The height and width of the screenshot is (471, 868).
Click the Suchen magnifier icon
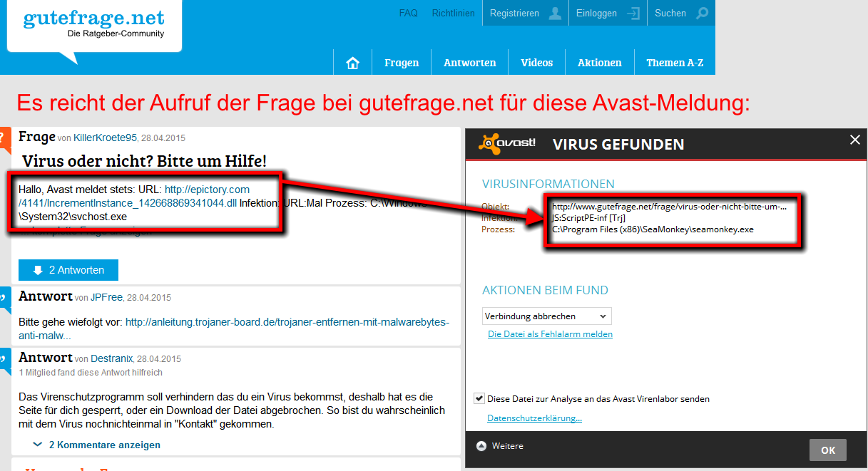pyautogui.click(x=703, y=13)
